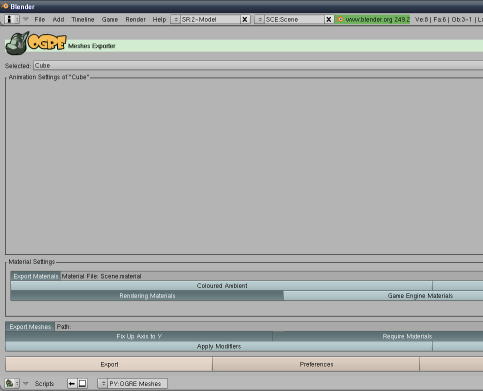Screen dimensions: 483x391
Task: Open exporter Preferences
Action: [x=316, y=364]
